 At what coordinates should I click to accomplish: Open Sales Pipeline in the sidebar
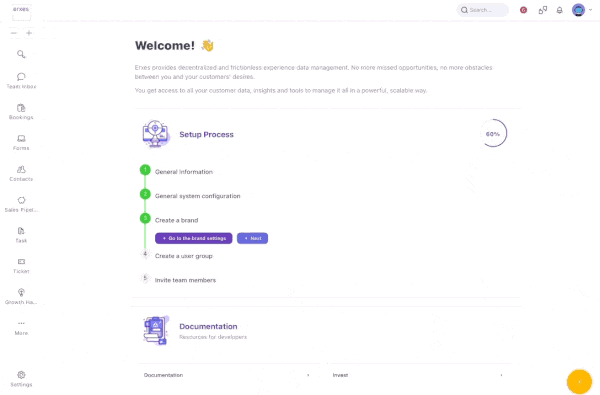pyautogui.click(x=21, y=204)
